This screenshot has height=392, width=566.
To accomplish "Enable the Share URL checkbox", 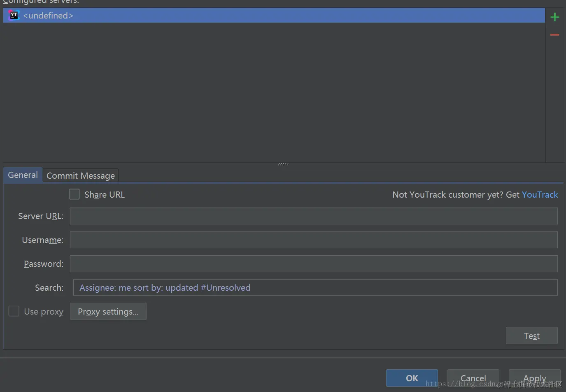I will click(74, 194).
